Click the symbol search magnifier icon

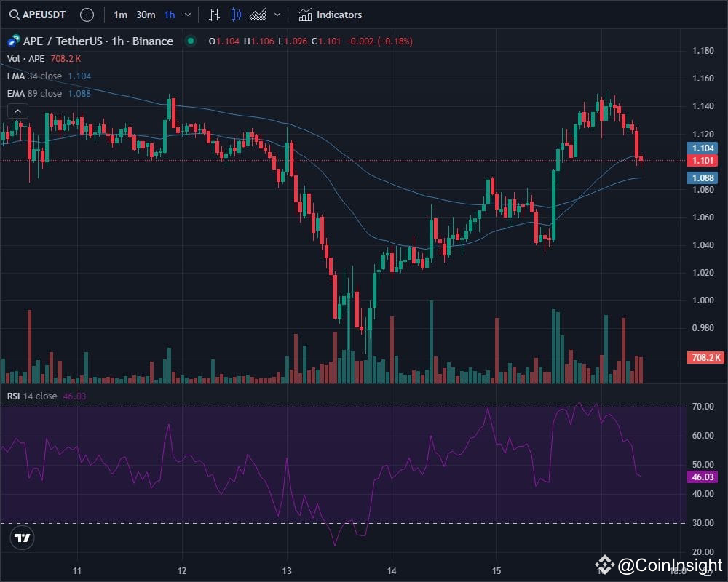coord(15,15)
